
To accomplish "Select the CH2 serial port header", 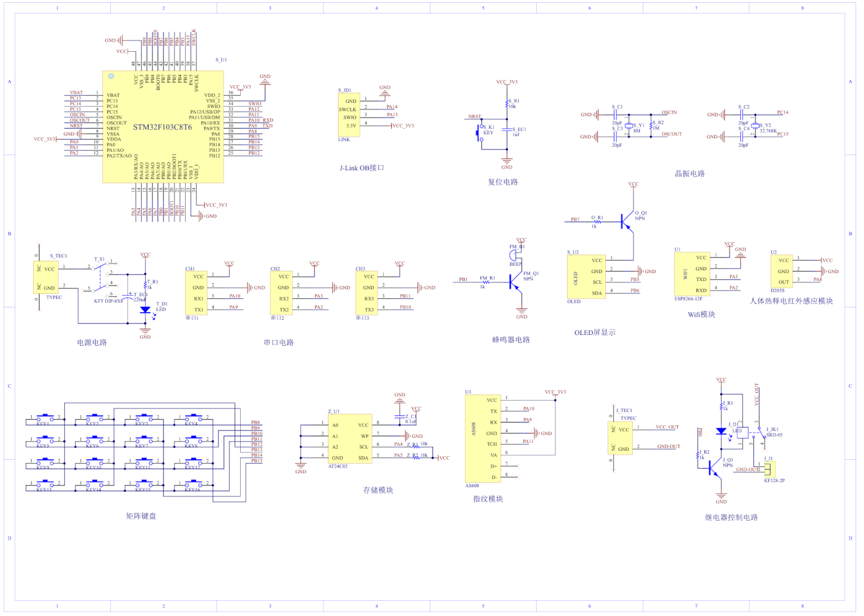I will (281, 293).
